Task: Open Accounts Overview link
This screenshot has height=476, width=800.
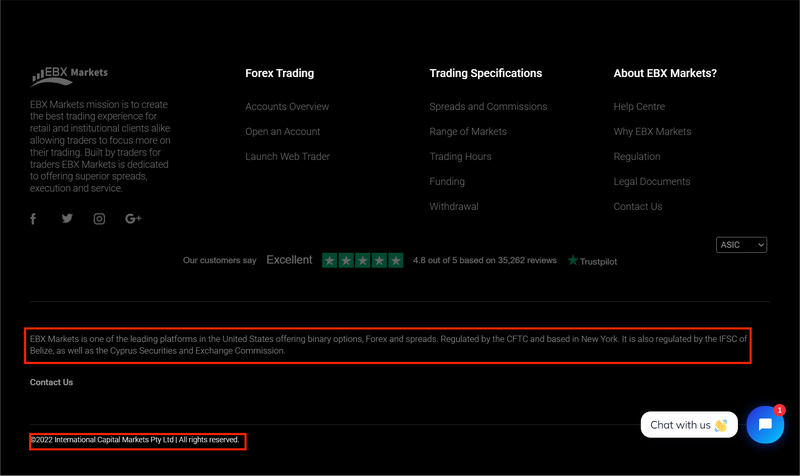Action: coord(287,107)
